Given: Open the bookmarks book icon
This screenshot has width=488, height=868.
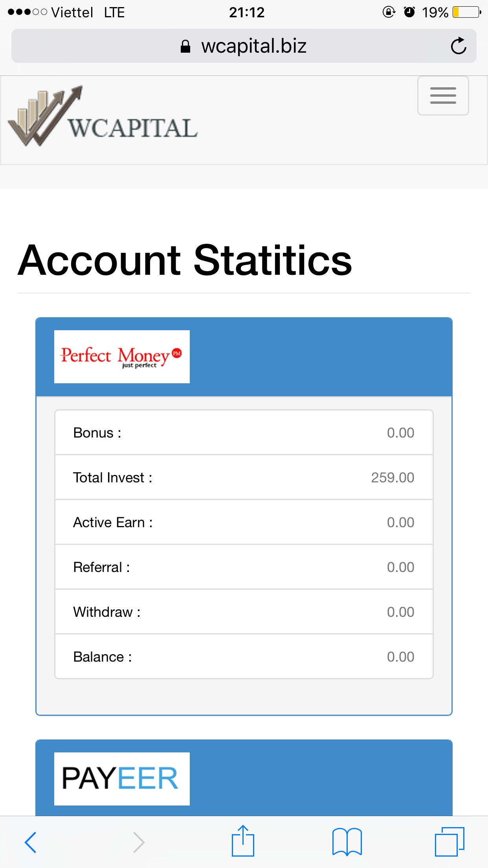Looking at the screenshot, I should pos(347,842).
